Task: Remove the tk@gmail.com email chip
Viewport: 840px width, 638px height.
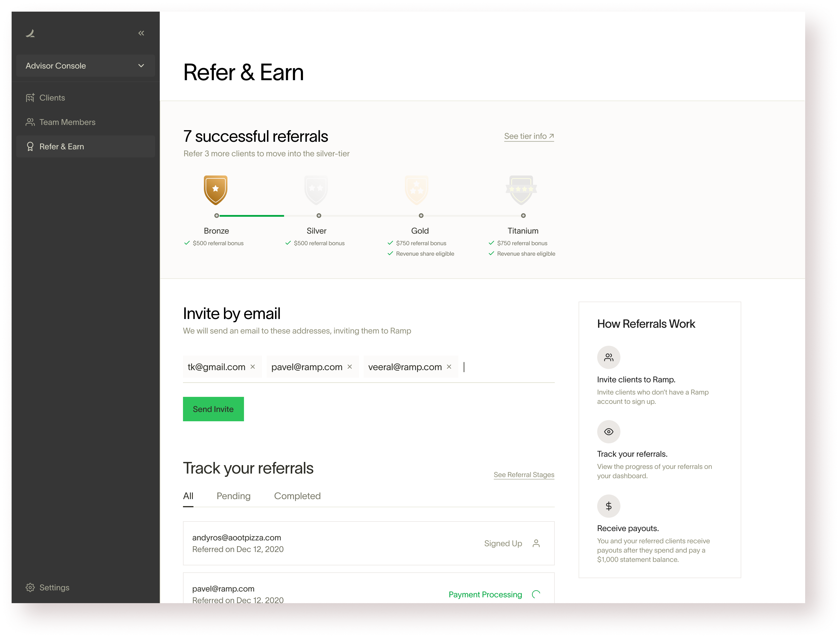Action: (252, 366)
